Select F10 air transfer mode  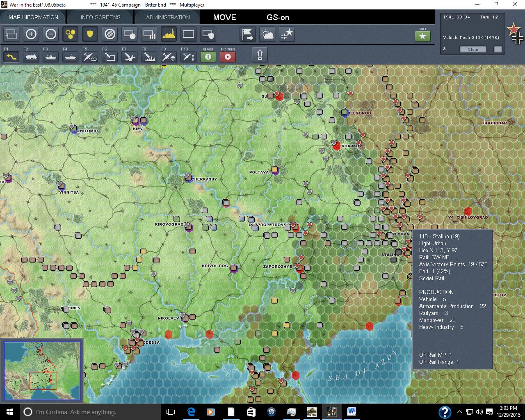pyautogui.click(x=189, y=57)
